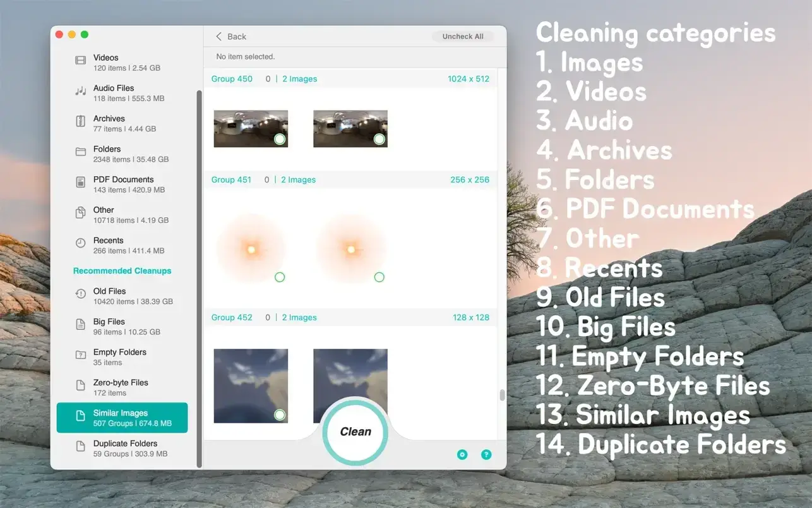Click the Audio Files music note icon
The image size is (812, 508).
(x=81, y=92)
